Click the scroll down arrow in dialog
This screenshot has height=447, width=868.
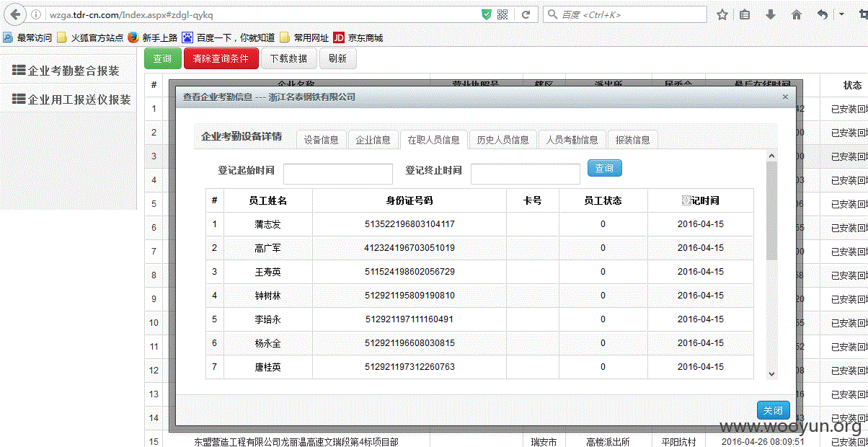point(771,373)
